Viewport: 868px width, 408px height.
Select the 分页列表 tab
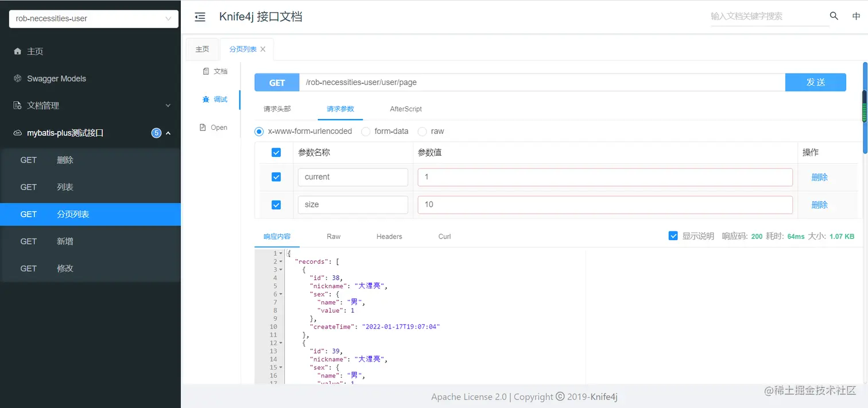pyautogui.click(x=243, y=49)
